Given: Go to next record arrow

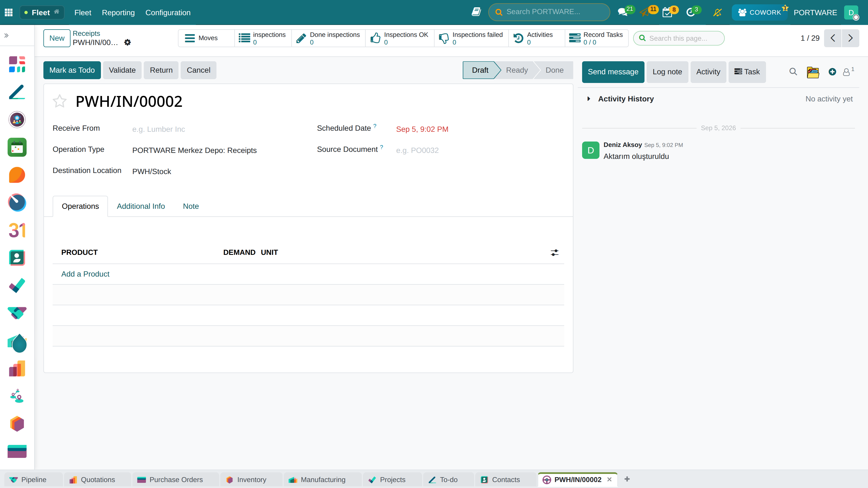Looking at the screenshot, I should pos(850,38).
